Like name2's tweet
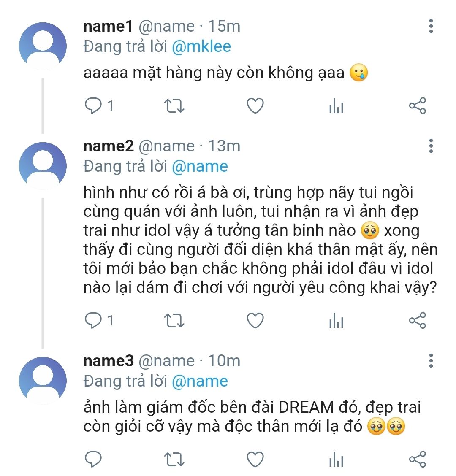 [255, 321]
